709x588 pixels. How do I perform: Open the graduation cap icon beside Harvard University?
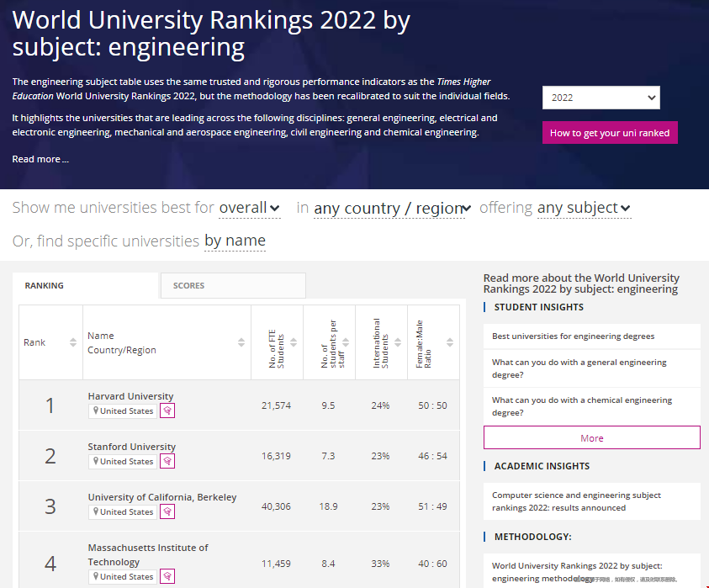tap(167, 411)
